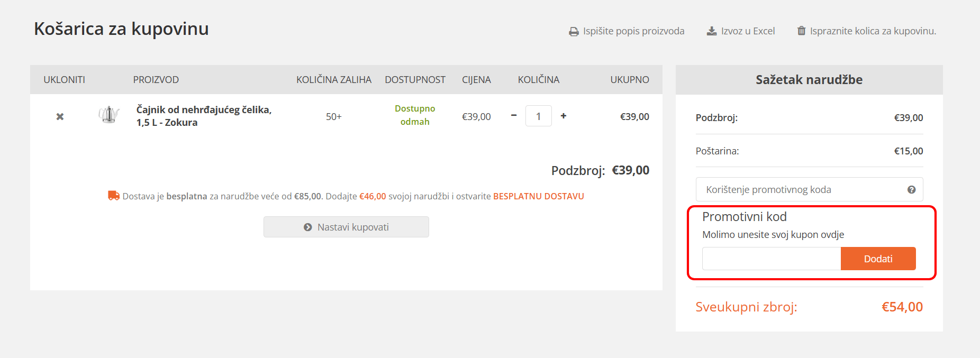The width and height of the screenshot is (980, 358).
Task: Click the Nastavi kupovati button
Action: pos(346,227)
